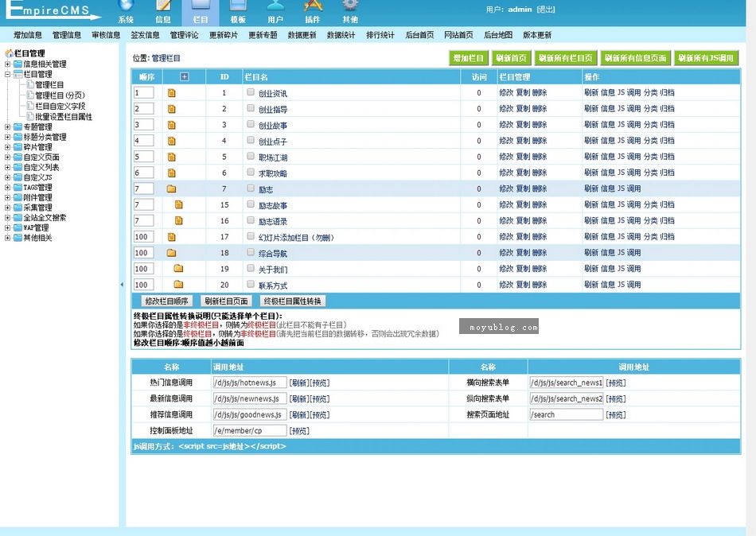Open the 审核信息 menu item
756x536 pixels.
pos(106,35)
